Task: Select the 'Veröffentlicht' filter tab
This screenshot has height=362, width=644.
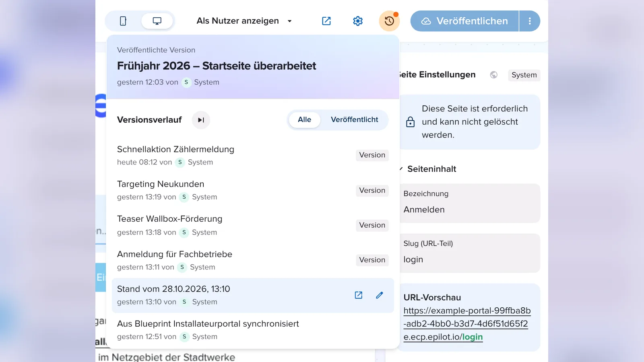Action: [x=355, y=120]
